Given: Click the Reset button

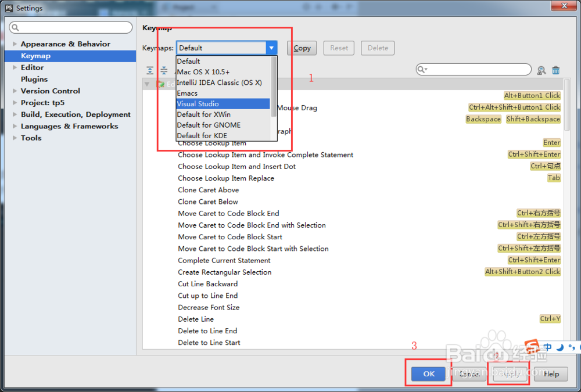Looking at the screenshot, I should (339, 48).
